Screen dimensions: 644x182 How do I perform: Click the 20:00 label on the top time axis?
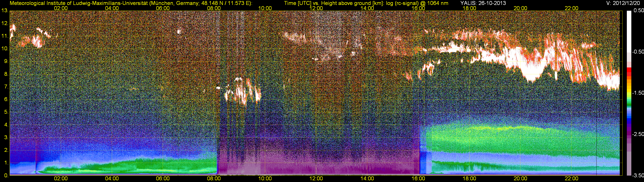click(x=521, y=8)
